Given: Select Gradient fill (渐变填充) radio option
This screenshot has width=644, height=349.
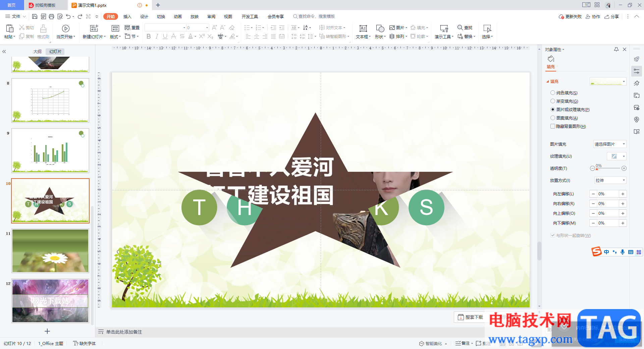Looking at the screenshot, I should click(x=552, y=101).
